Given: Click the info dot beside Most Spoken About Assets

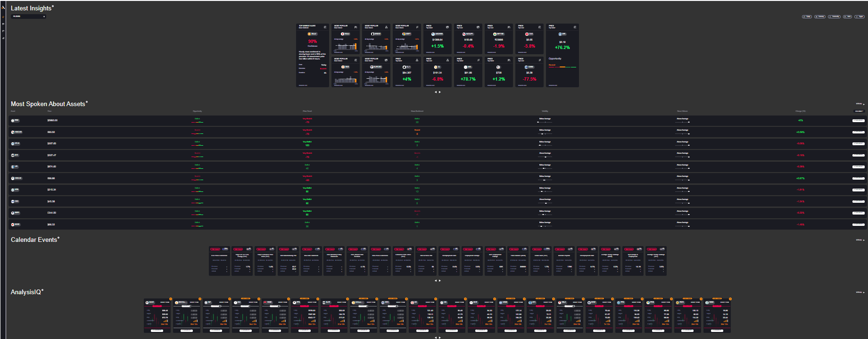Looking at the screenshot, I should (87, 102).
